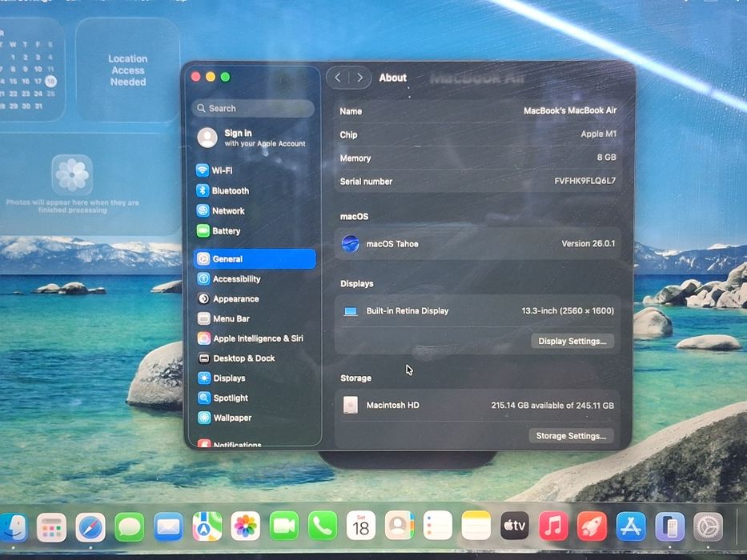Click the Macintosh HD storage row
Viewport: 747px width, 560px height.
point(478,406)
